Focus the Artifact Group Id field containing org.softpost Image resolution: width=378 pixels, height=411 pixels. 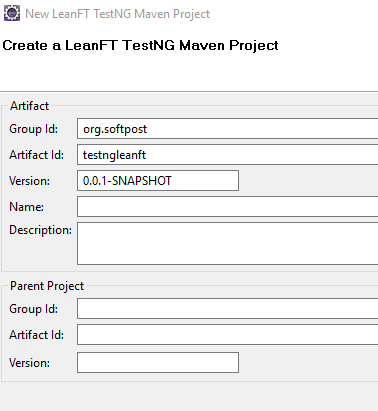[x=228, y=129]
